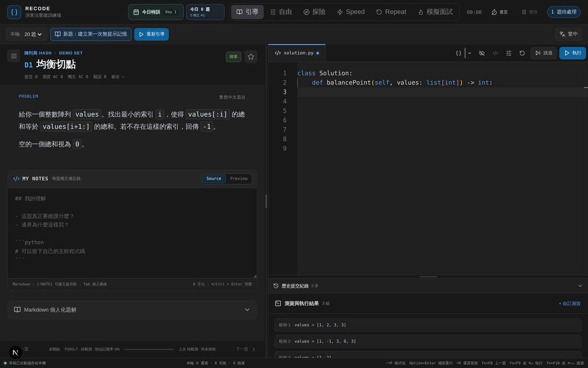This screenshot has width=588, height=368.
Task: Click the 今日 0 題 stats badge
Action: pyautogui.click(x=205, y=12)
